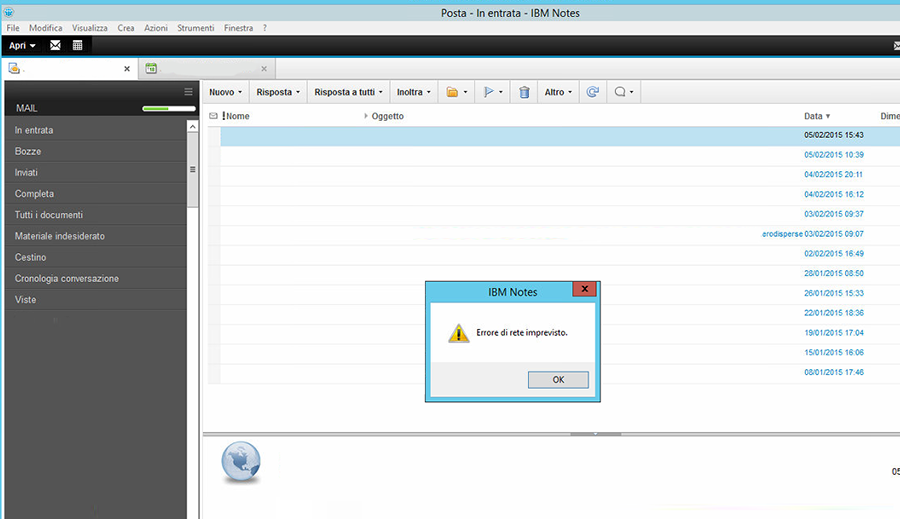Click the trash delete icon
Viewport: 900px width, 519px height.
[524, 92]
